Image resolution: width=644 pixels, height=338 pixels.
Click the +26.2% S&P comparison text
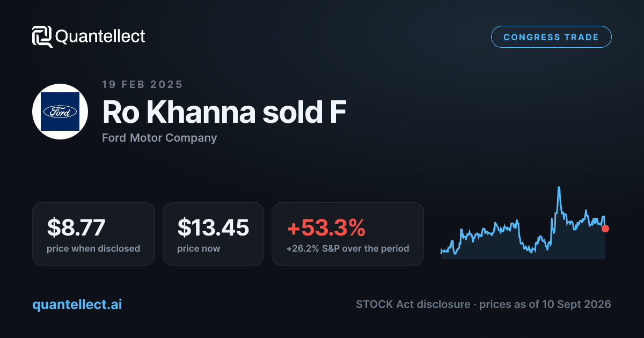coord(348,248)
